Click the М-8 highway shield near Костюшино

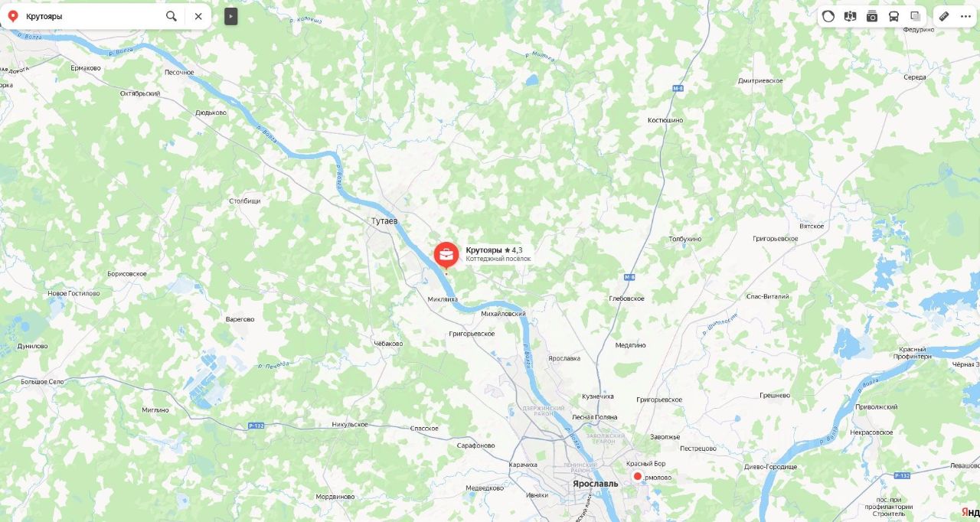coord(678,87)
